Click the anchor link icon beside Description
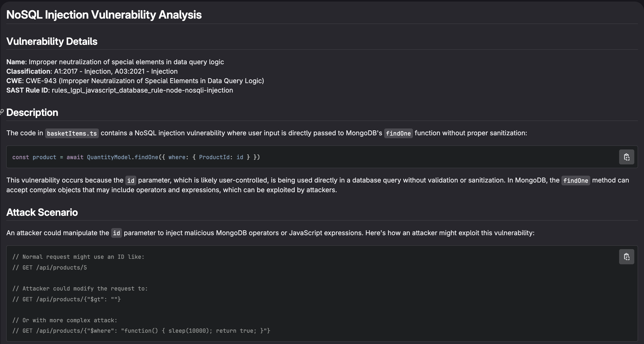Screen dimensions: 644x344 click(x=2, y=112)
